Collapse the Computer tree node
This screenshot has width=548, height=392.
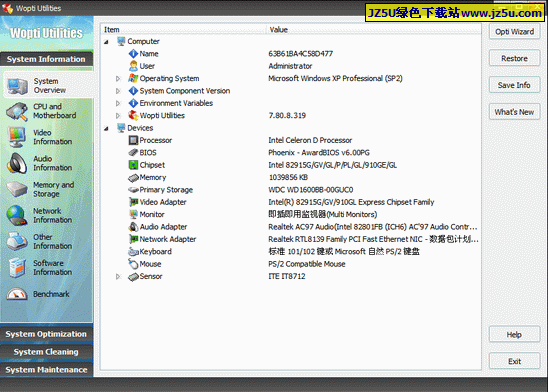(106, 42)
